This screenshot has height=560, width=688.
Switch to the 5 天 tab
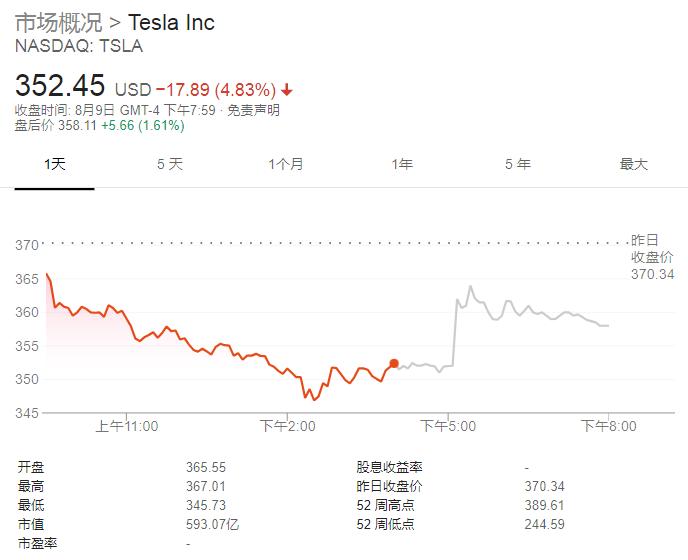170,164
